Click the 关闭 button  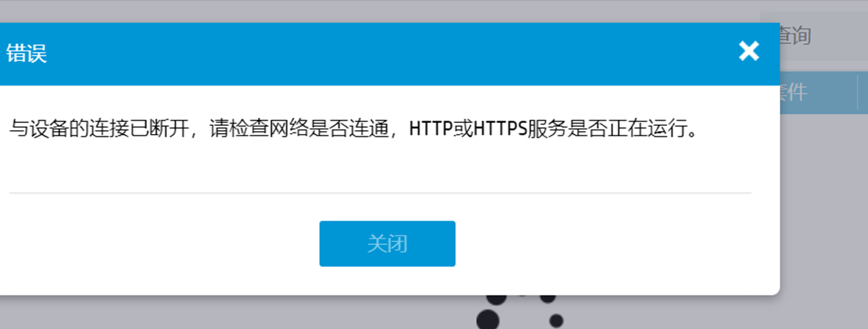387,244
